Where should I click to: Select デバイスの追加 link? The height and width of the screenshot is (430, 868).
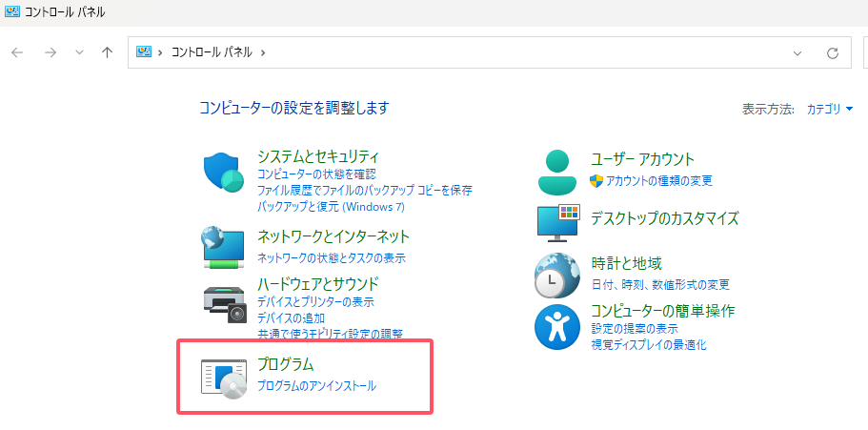click(x=292, y=318)
